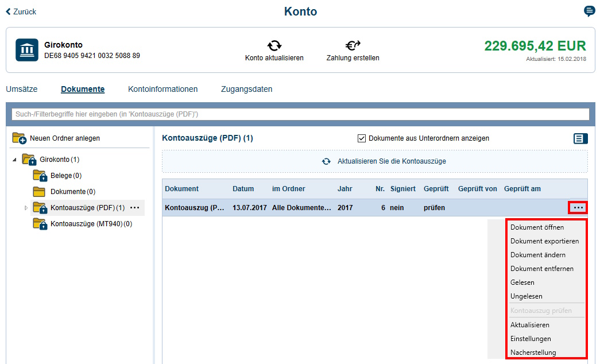600x364 pixels.
Task: Uncheck Dokumente aus Unterordnern anzeigen
Action: click(362, 138)
